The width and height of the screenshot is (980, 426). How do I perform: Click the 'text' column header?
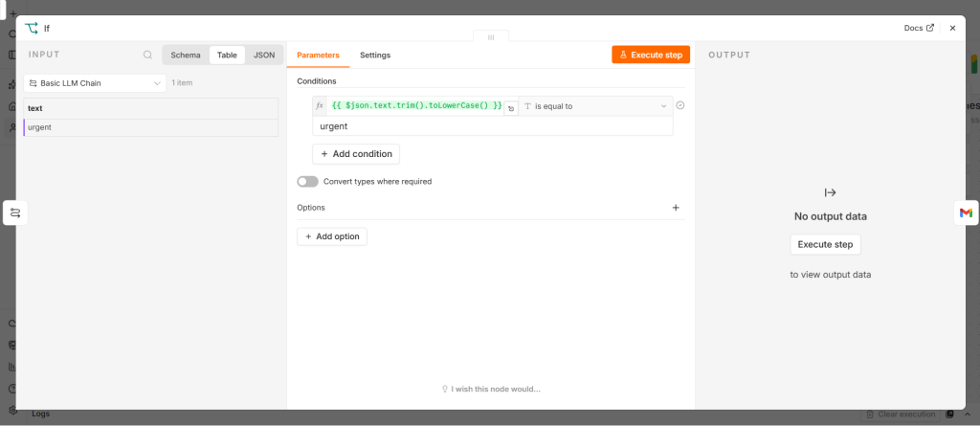[150, 108]
